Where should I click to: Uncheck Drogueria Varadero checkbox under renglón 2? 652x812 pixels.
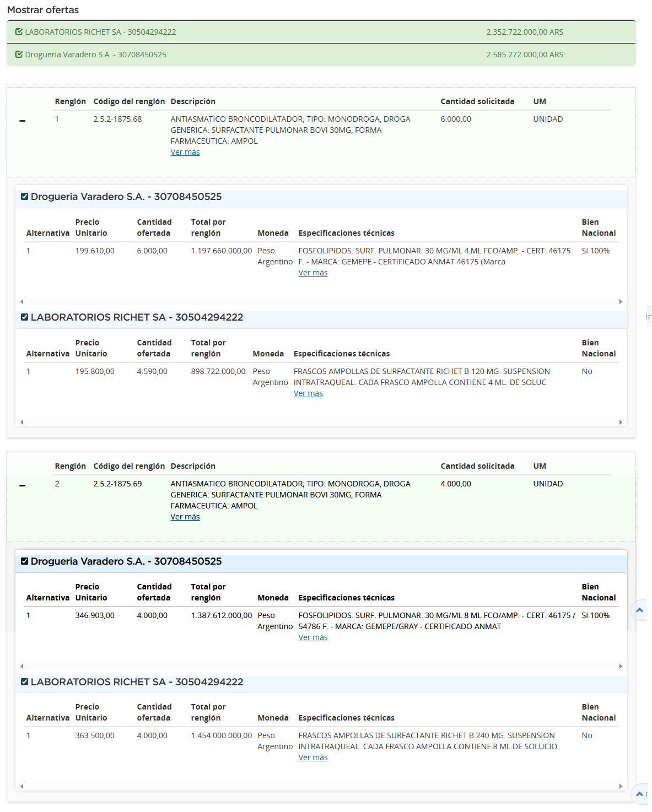coord(24,561)
